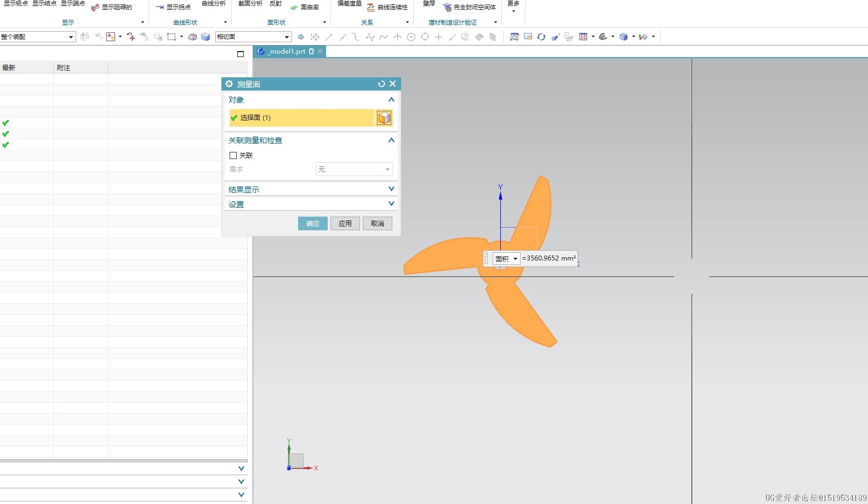Reset the 测量面 dialog
This screenshot has width=868, height=504.
(x=381, y=84)
